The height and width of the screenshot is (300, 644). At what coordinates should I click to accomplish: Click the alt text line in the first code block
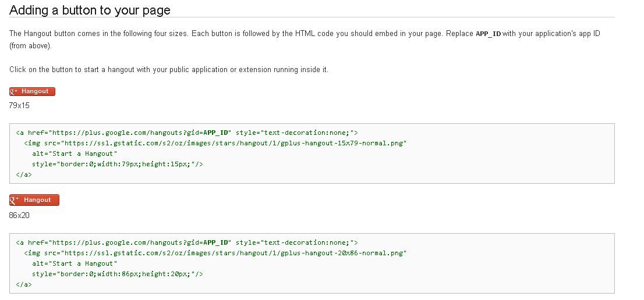[75, 153]
